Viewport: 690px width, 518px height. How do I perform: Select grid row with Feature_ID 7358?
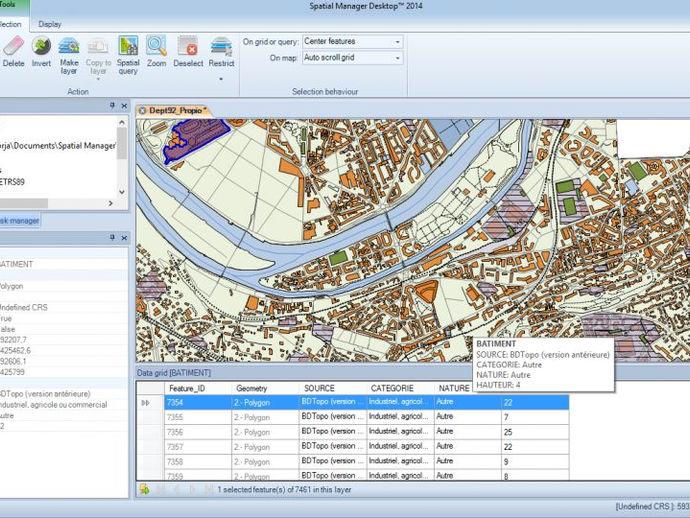coord(367,461)
